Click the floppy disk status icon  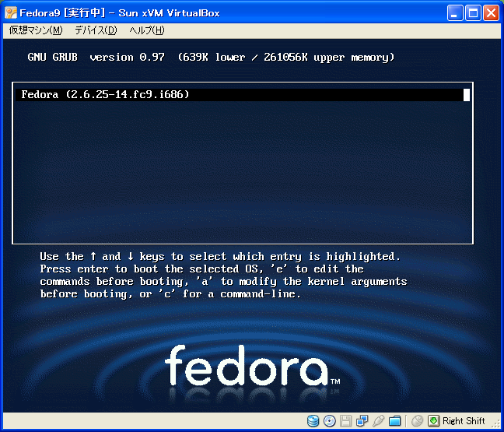click(346, 420)
